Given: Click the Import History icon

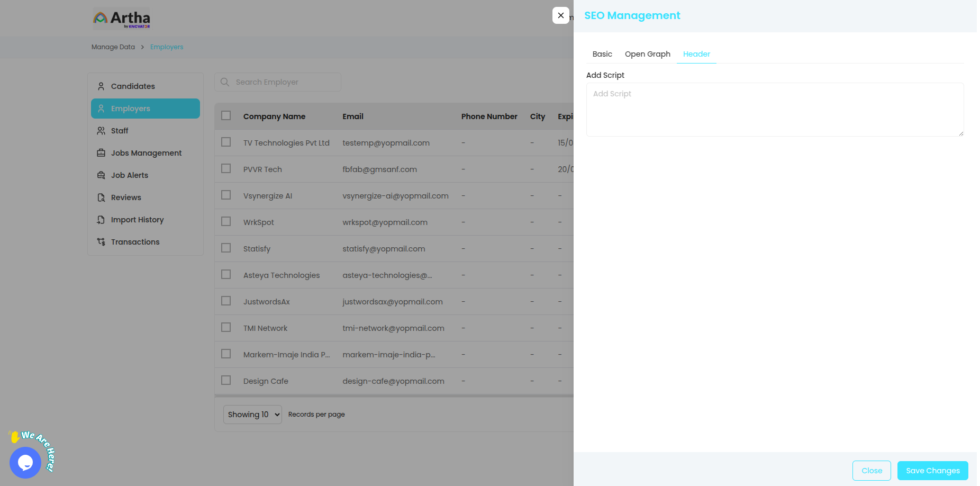Looking at the screenshot, I should click(101, 220).
